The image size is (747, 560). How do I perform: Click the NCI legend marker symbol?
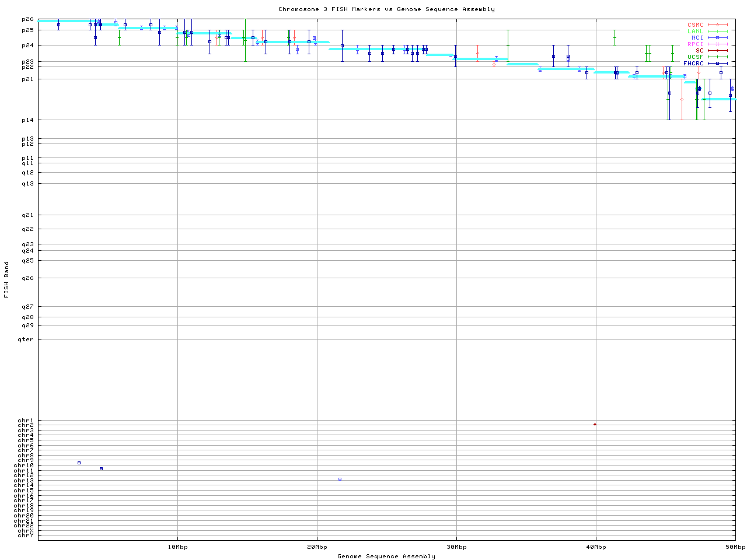coord(717,38)
